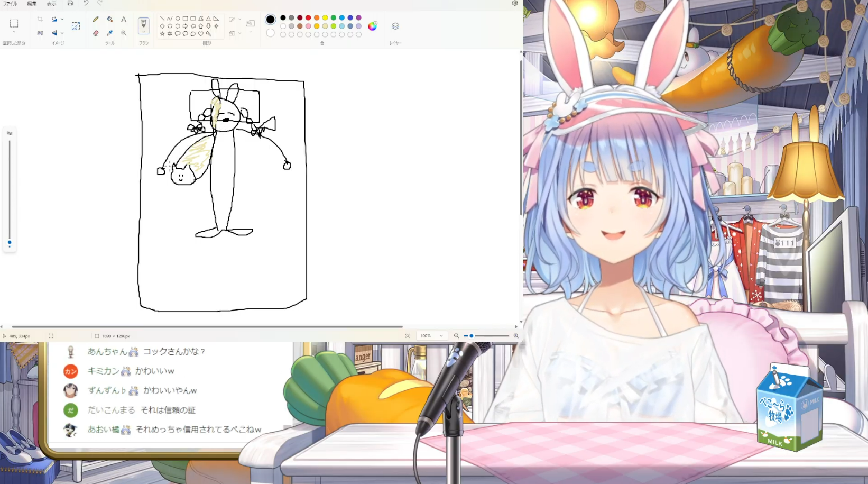The height and width of the screenshot is (484, 868).
Task: Choose the red color swatch
Action: (308, 18)
